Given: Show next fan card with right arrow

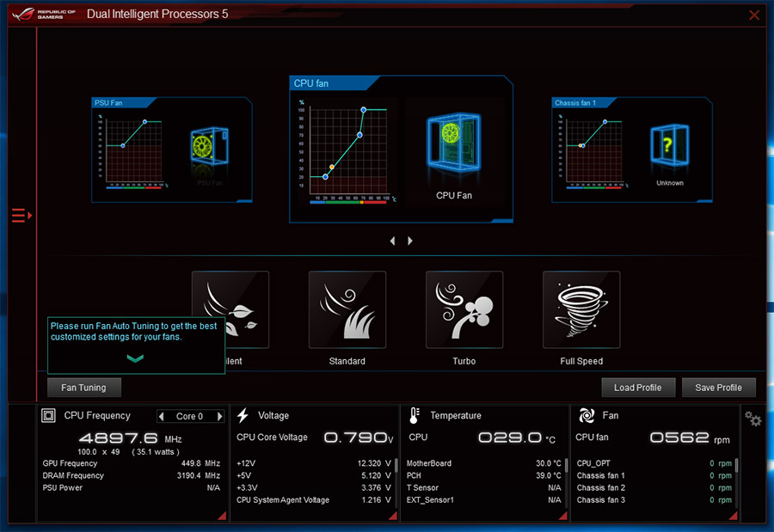Looking at the screenshot, I should (x=409, y=241).
